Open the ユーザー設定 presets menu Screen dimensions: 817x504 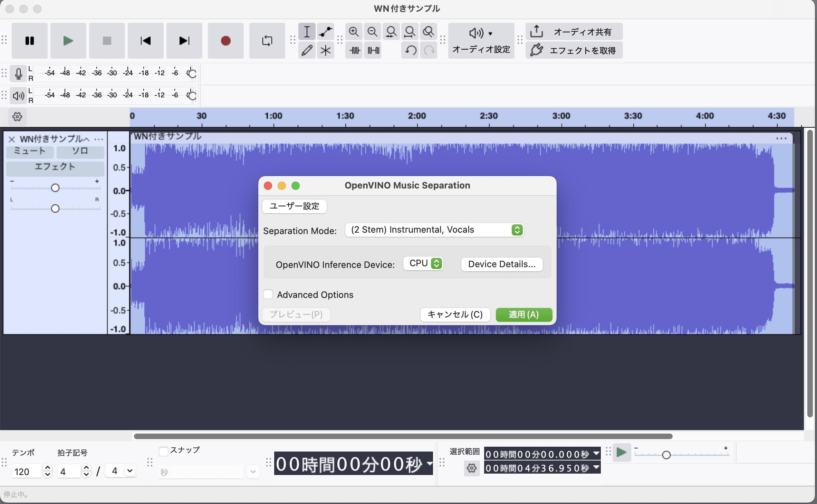click(294, 206)
